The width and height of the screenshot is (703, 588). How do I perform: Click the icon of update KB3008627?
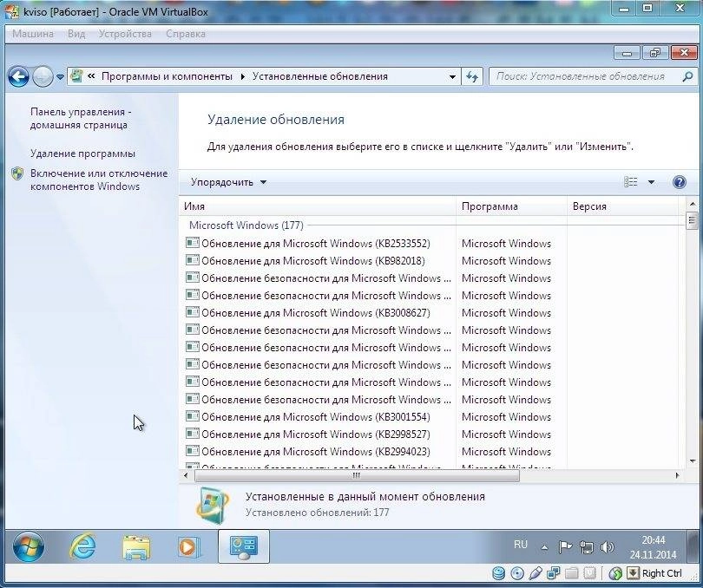click(x=193, y=312)
